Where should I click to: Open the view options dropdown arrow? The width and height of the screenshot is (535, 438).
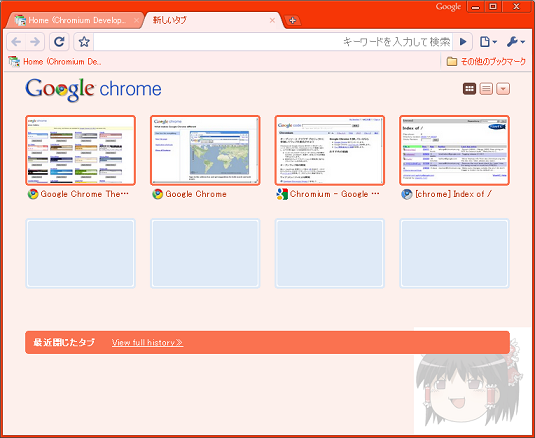pos(503,89)
